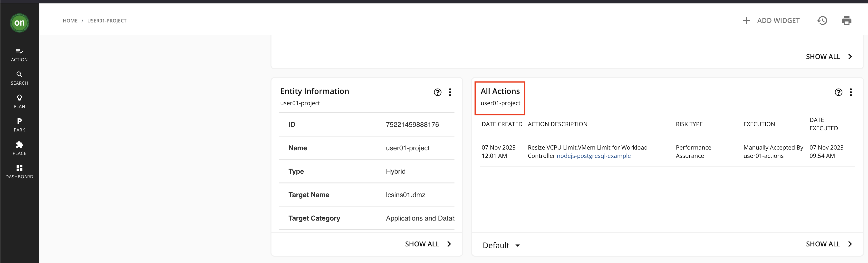868x263 pixels.
Task: Select the ID value 75221459888176
Action: [412, 125]
